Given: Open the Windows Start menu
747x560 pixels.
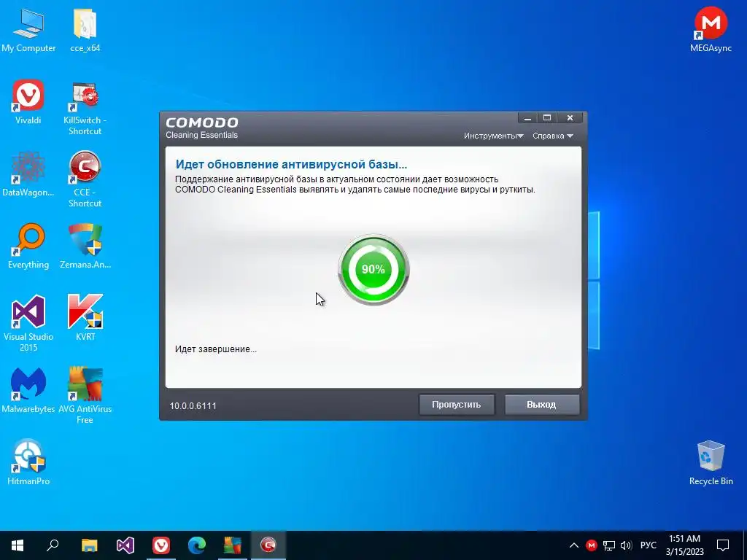Looking at the screenshot, I should click(x=18, y=545).
